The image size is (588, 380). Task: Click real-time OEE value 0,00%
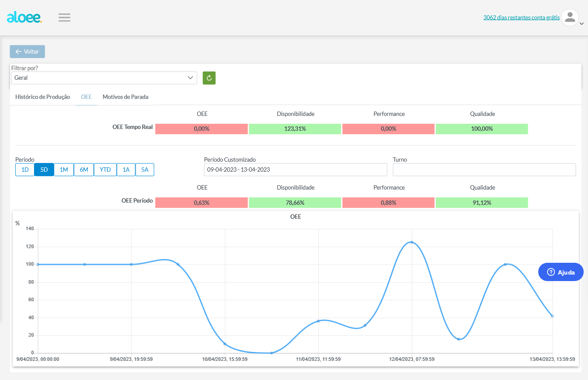[x=202, y=129]
